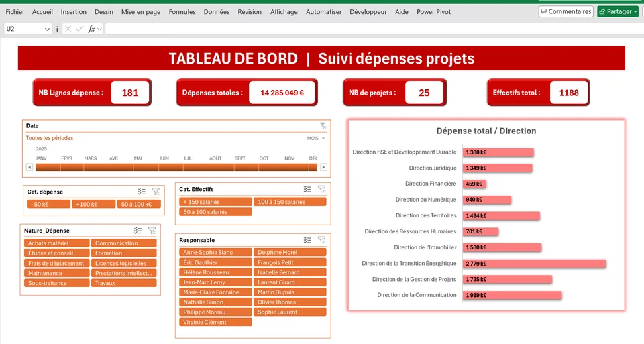Toggle multi-select on Responsable slicer
The image size is (644, 344).
(x=308, y=240)
